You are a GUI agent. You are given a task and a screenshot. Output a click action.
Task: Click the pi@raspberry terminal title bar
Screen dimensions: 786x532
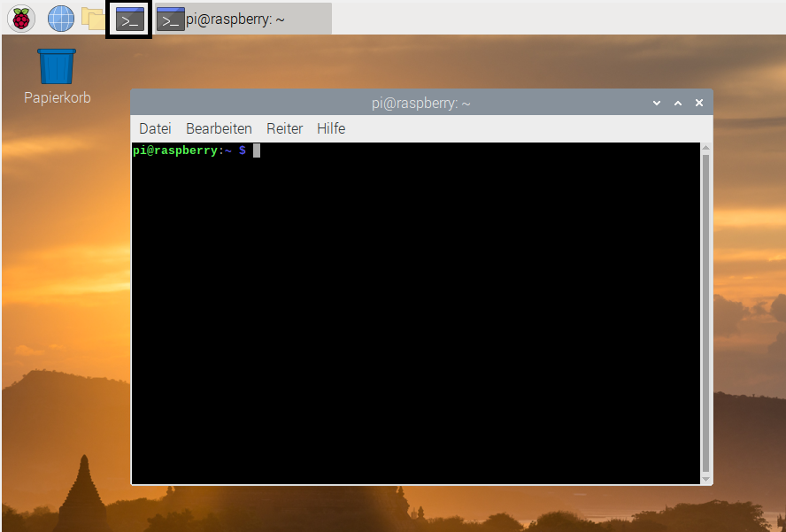coord(420,103)
